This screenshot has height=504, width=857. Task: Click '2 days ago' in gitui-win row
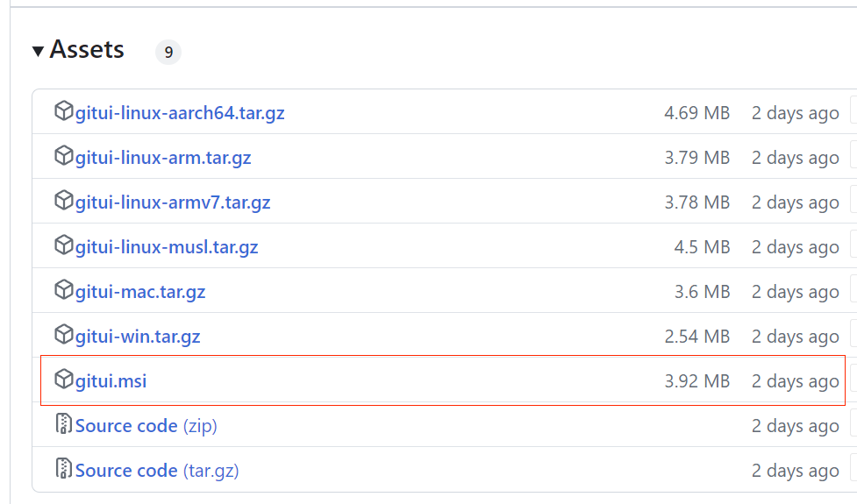pyautogui.click(x=796, y=337)
